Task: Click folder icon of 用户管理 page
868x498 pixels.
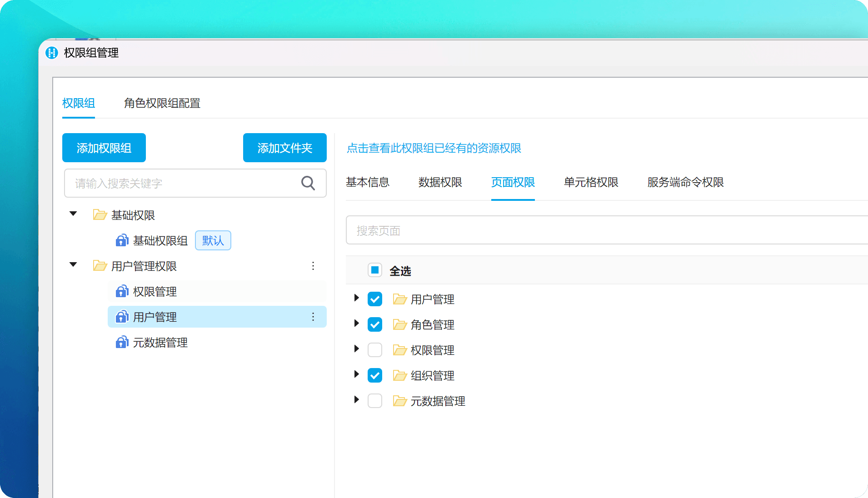Action: pyautogui.click(x=399, y=299)
